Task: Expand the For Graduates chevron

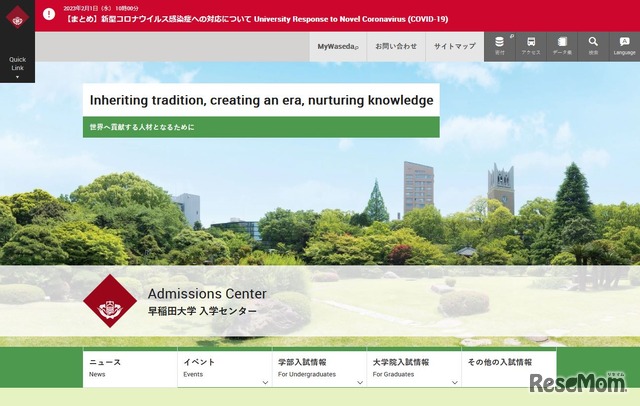Action: pos(455,382)
